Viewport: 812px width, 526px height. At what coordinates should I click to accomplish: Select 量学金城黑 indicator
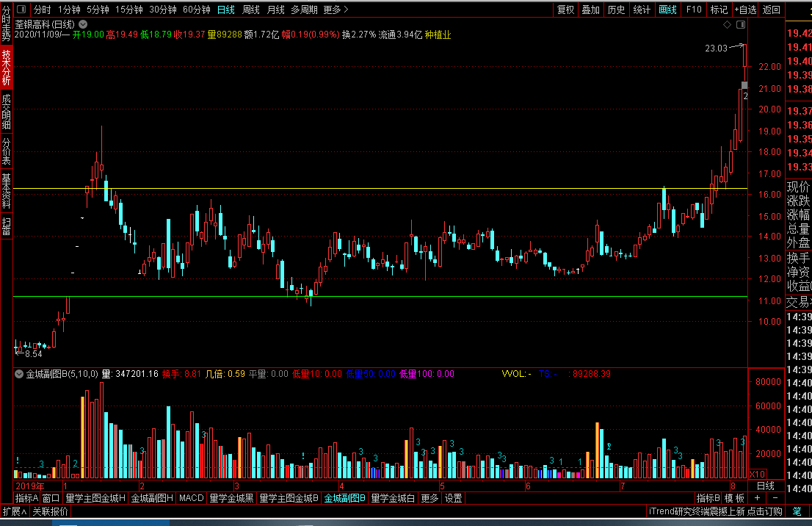click(x=231, y=499)
